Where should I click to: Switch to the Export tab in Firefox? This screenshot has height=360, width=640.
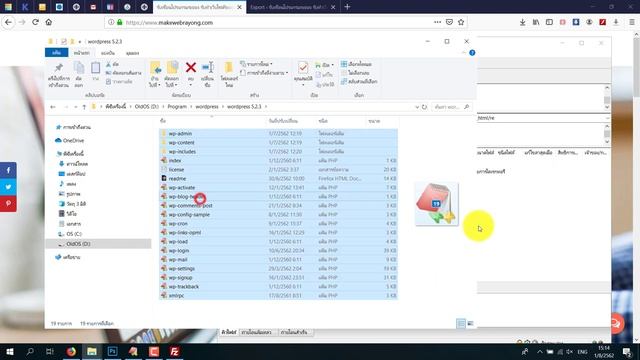[292, 7]
